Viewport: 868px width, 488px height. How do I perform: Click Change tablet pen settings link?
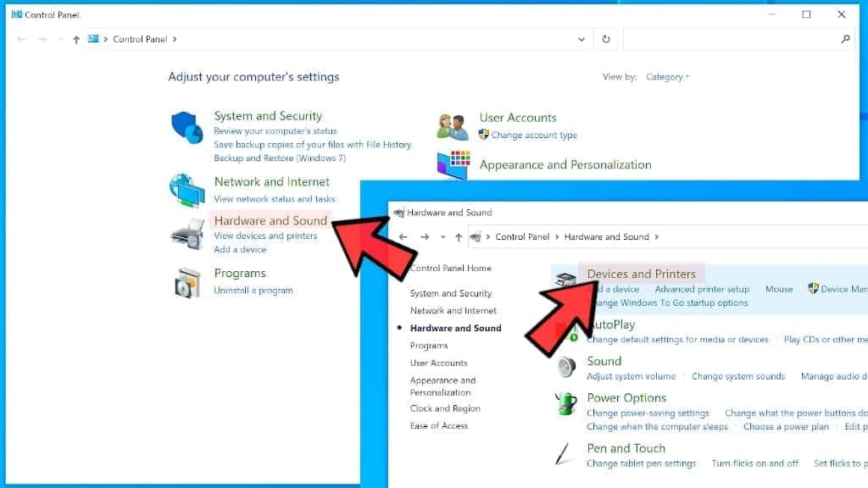point(641,463)
